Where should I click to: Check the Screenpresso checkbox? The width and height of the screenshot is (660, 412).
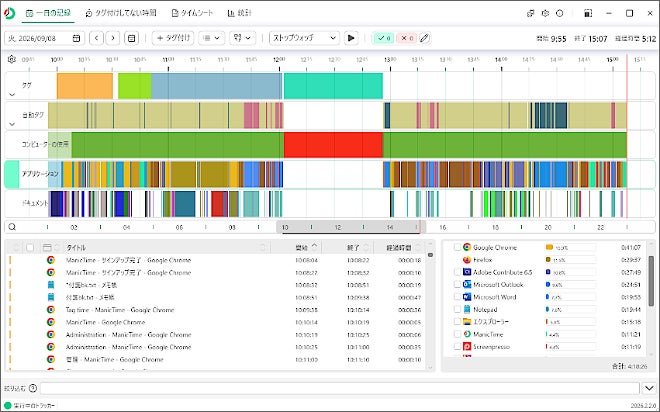click(x=457, y=346)
